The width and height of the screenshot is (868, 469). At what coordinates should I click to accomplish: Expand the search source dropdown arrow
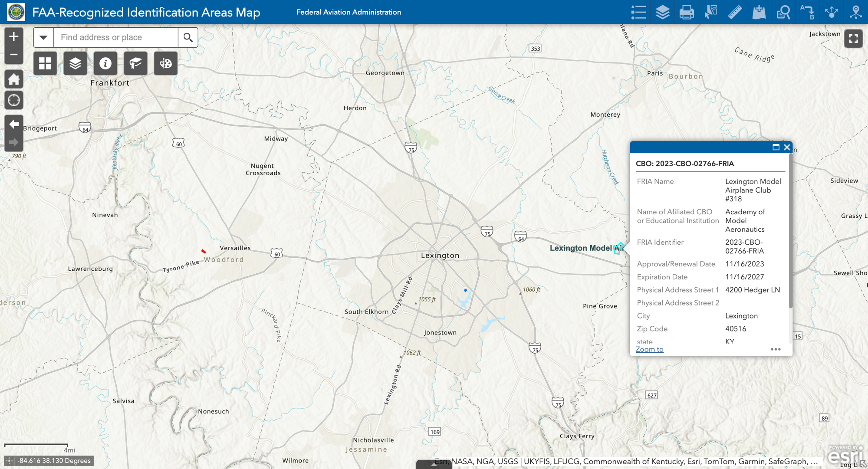tap(43, 38)
